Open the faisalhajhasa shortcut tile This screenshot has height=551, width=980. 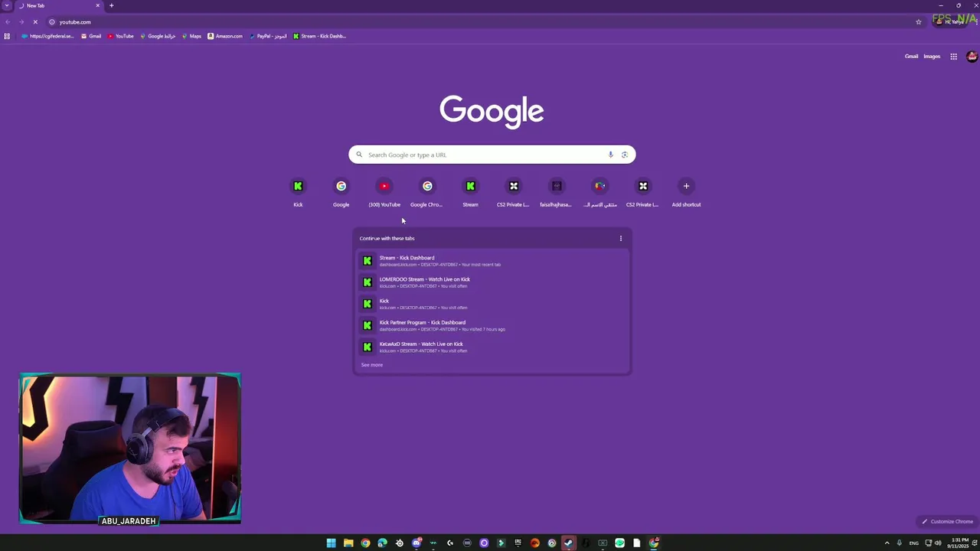tap(557, 192)
